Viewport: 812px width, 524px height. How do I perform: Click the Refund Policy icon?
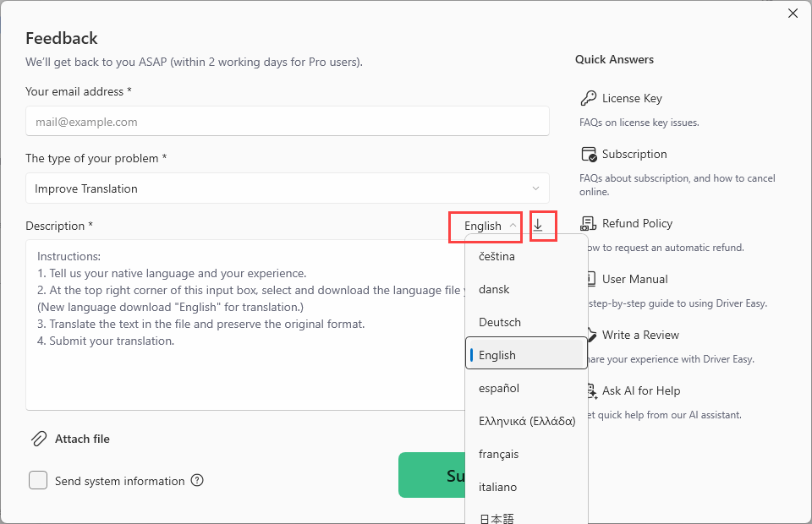590,223
